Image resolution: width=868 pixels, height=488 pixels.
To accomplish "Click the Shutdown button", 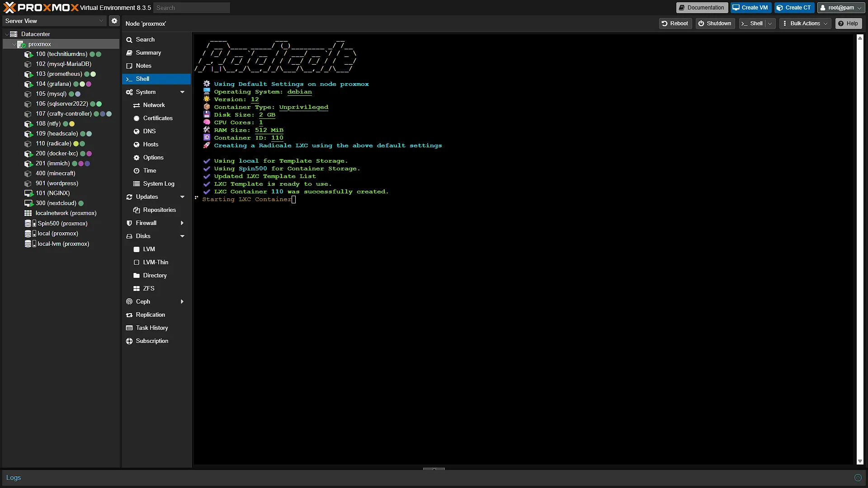I will [715, 23].
